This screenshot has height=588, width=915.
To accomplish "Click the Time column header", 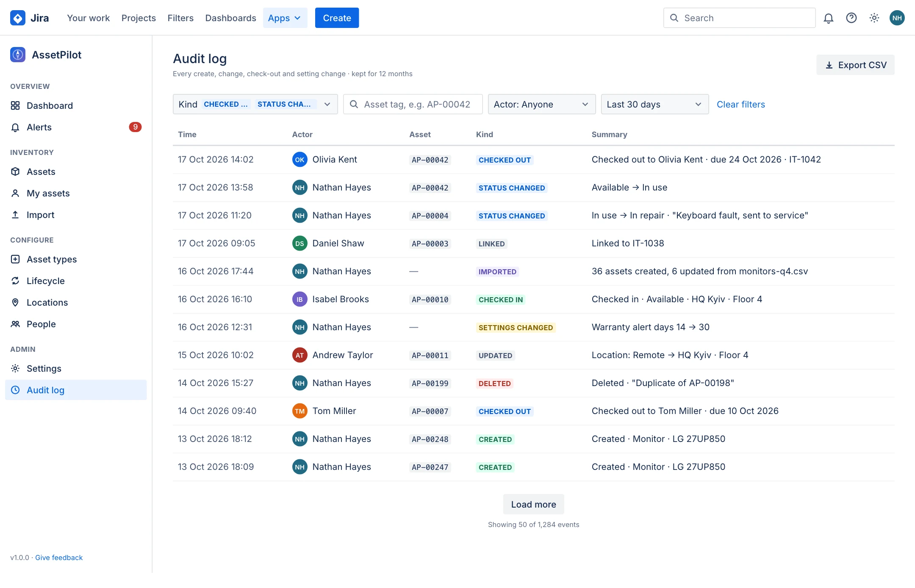I will click(x=187, y=134).
